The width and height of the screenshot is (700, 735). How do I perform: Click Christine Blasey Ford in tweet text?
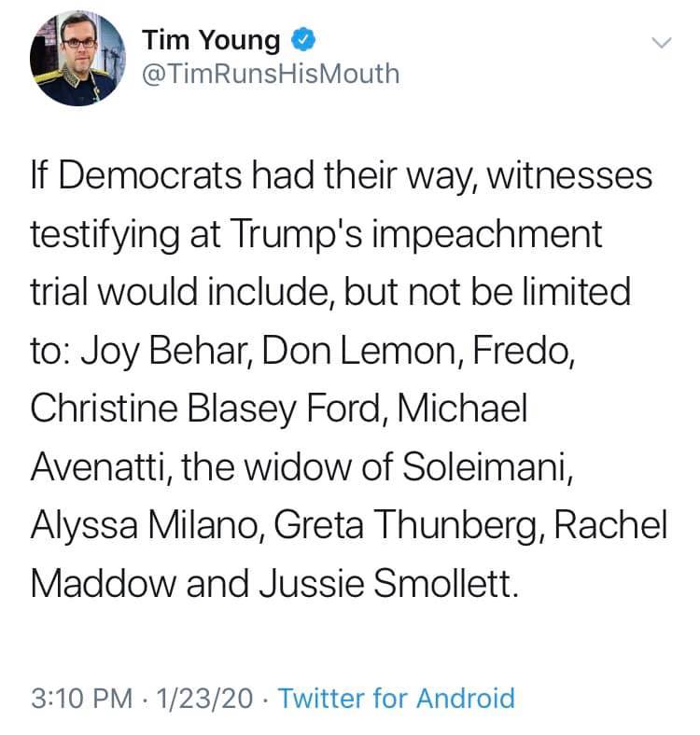pyautogui.click(x=208, y=409)
